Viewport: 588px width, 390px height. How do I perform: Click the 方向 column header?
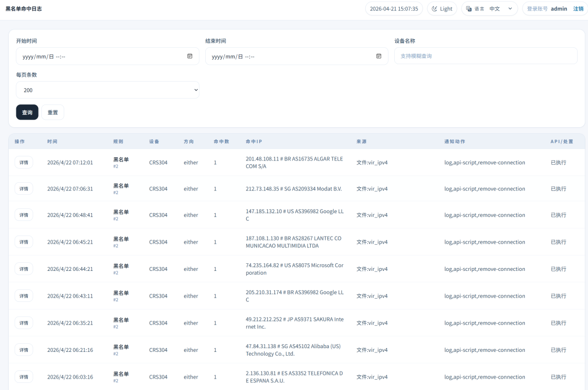188,141
